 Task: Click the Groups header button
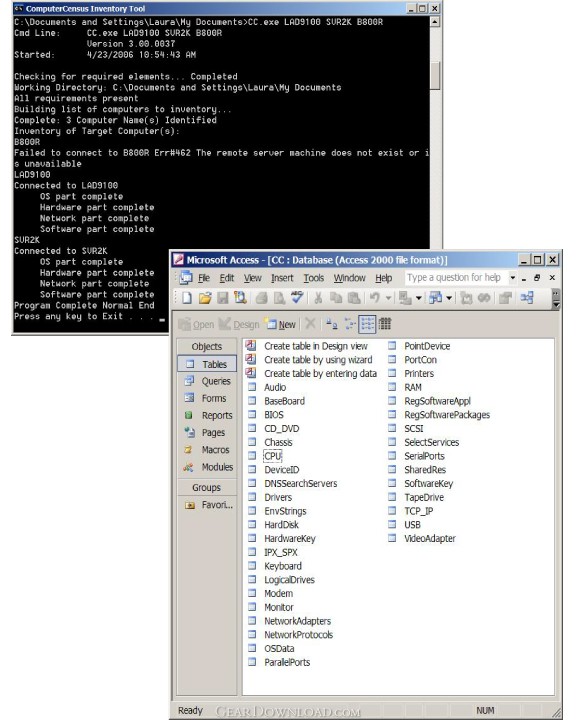click(x=207, y=488)
